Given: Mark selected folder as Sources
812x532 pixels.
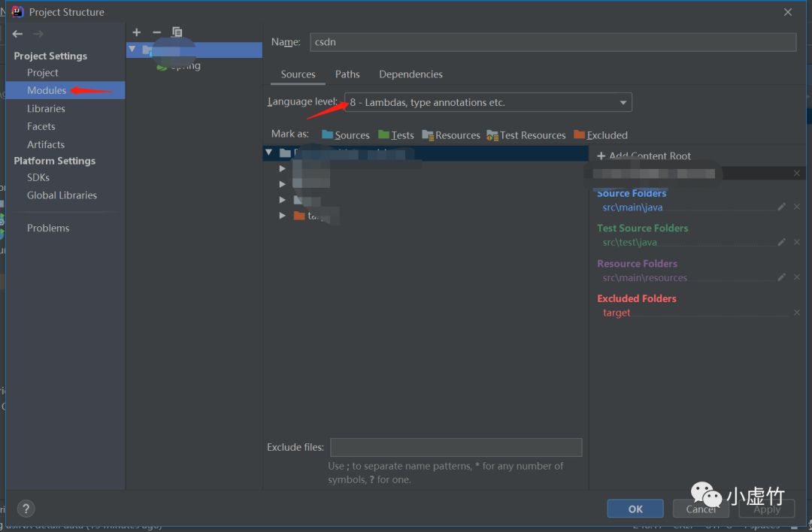Looking at the screenshot, I should 345,135.
